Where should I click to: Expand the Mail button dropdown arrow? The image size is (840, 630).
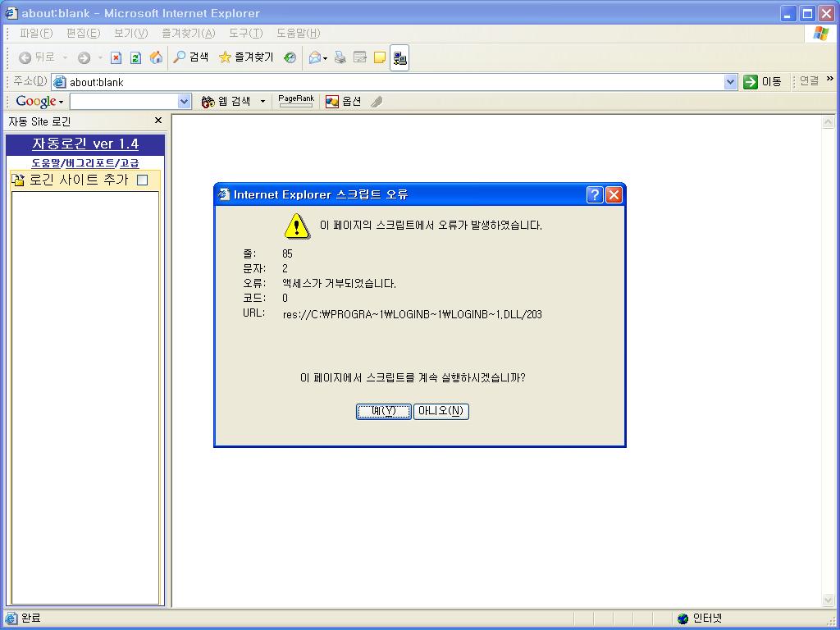tap(326, 58)
